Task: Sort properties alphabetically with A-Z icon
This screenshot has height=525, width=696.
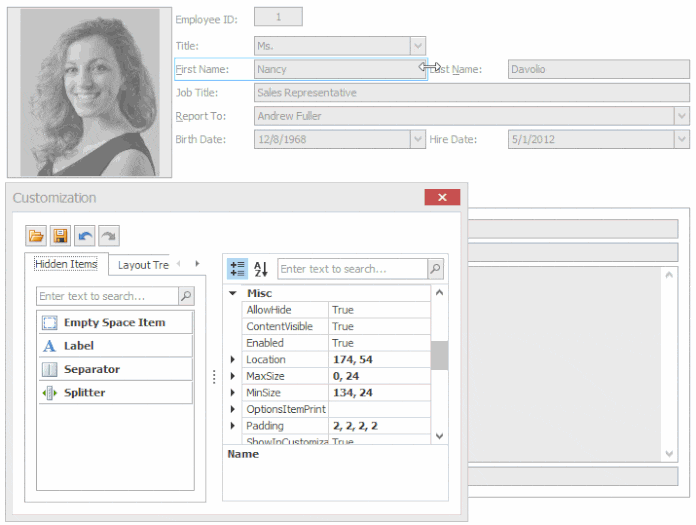Action: coord(261,269)
